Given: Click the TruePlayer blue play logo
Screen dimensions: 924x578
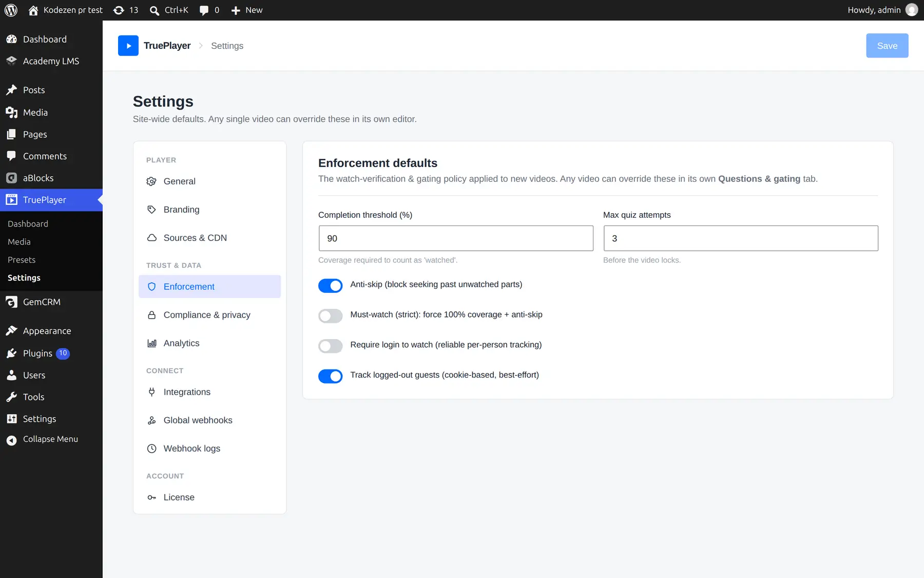Looking at the screenshot, I should point(128,46).
